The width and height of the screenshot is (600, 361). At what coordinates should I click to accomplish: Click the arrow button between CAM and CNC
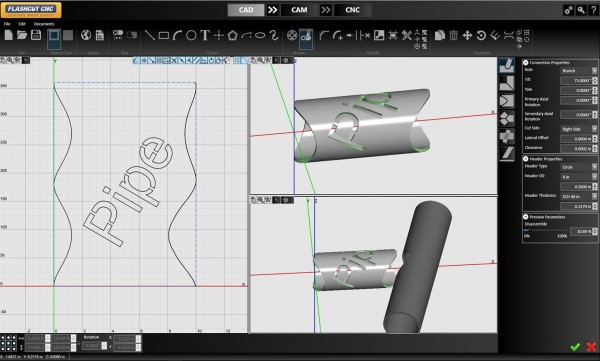(x=326, y=10)
